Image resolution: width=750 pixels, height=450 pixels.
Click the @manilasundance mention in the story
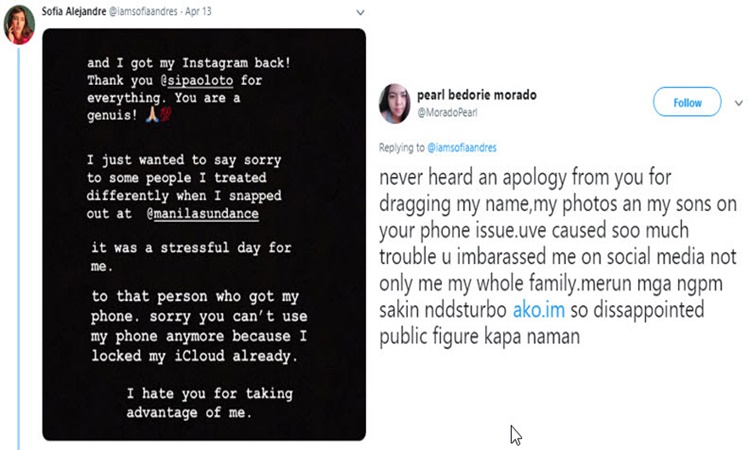click(x=203, y=213)
